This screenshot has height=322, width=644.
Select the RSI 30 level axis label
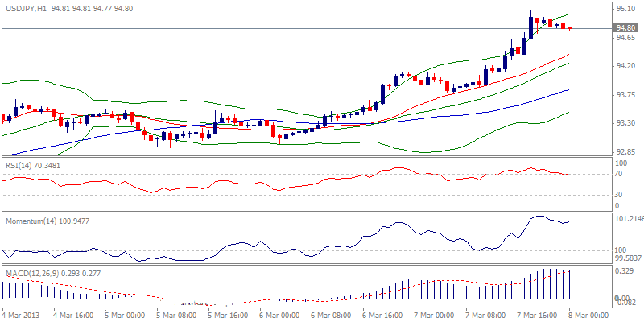click(x=619, y=194)
